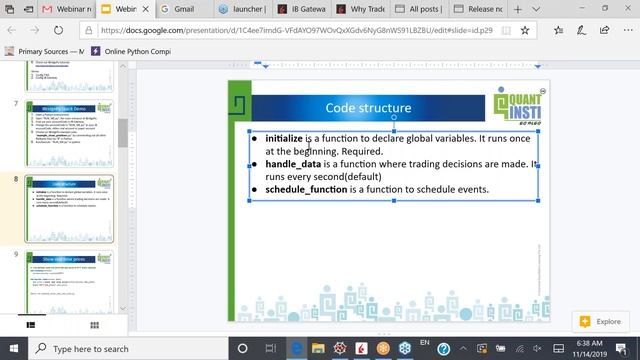The image size is (640, 360).
Task: Share this page
Action: pyautogui.click(x=604, y=30)
